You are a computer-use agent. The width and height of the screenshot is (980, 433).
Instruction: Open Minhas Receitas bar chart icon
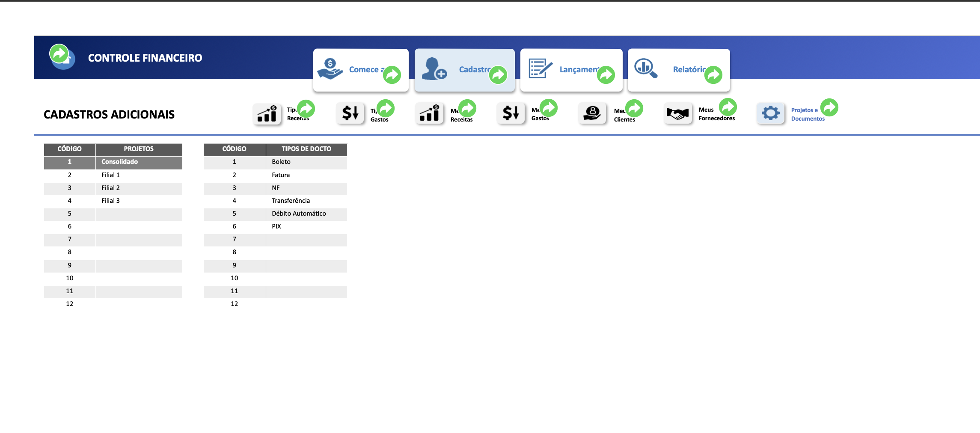[430, 113]
